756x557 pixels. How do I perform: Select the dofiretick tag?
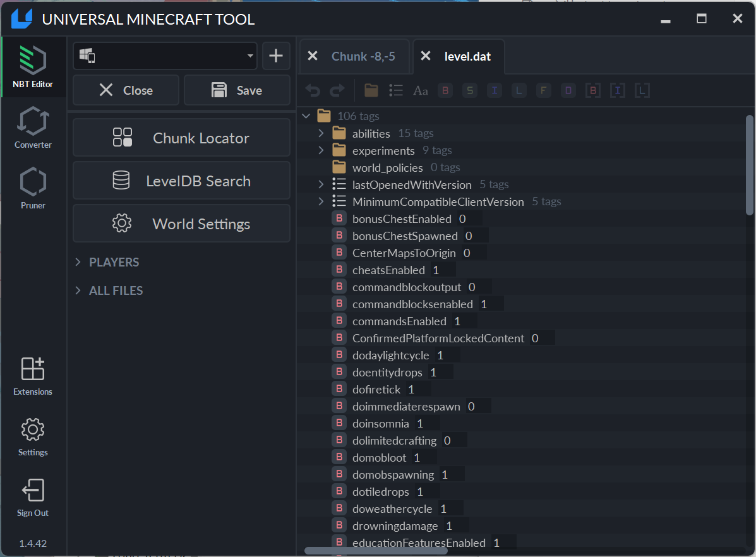coord(376,390)
